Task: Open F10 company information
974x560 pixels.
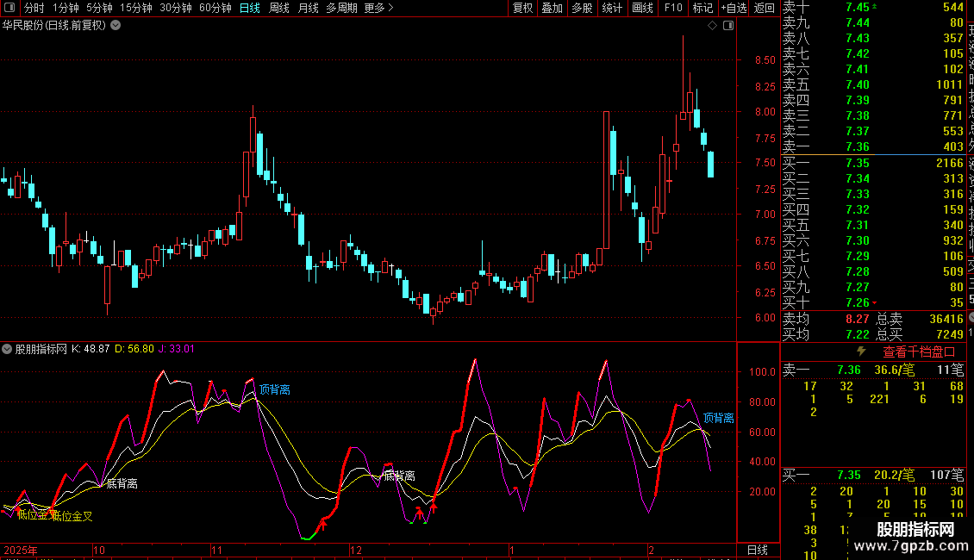Action: 673,8
